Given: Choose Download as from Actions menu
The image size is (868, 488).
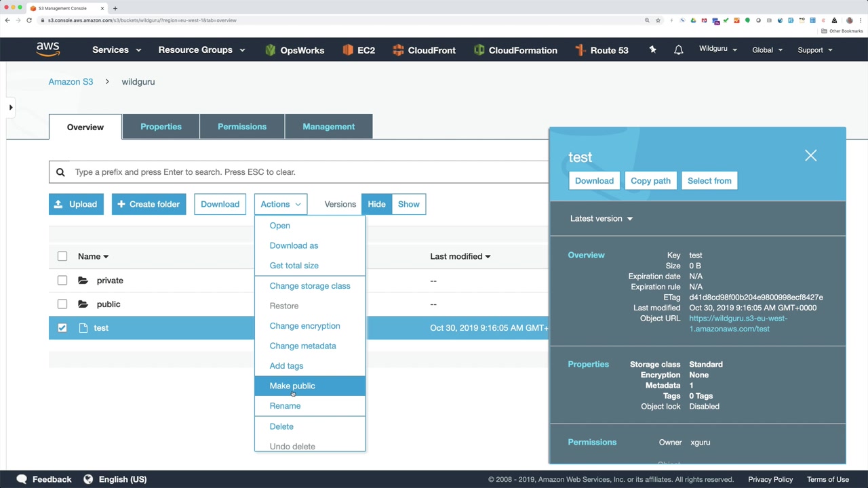Looking at the screenshot, I should click(310, 245).
